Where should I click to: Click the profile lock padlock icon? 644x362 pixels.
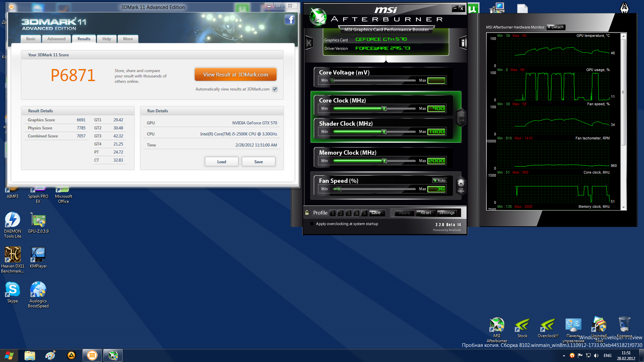tap(307, 213)
